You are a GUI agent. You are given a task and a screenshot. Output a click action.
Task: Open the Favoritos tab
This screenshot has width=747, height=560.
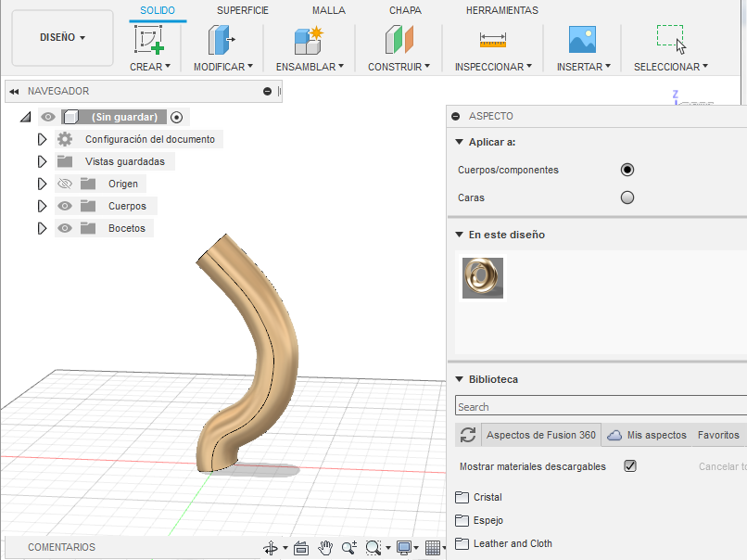click(718, 435)
